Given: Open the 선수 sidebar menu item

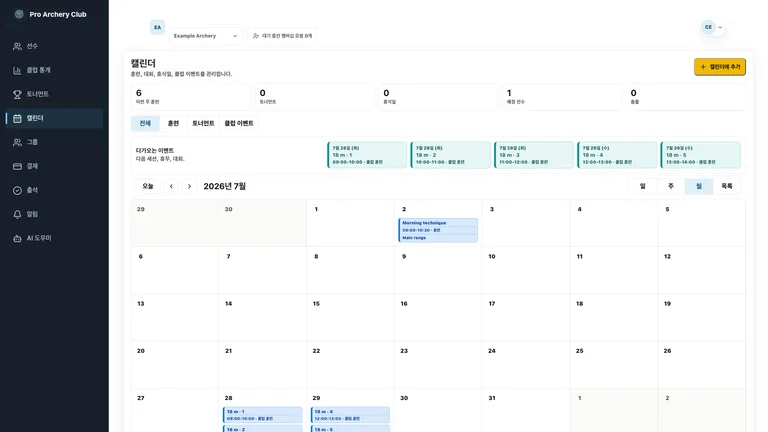Looking at the screenshot, I should point(54,46).
